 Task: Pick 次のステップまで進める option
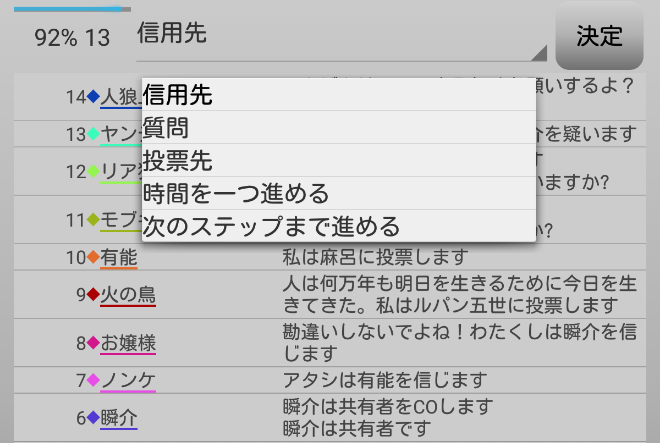coord(339,226)
